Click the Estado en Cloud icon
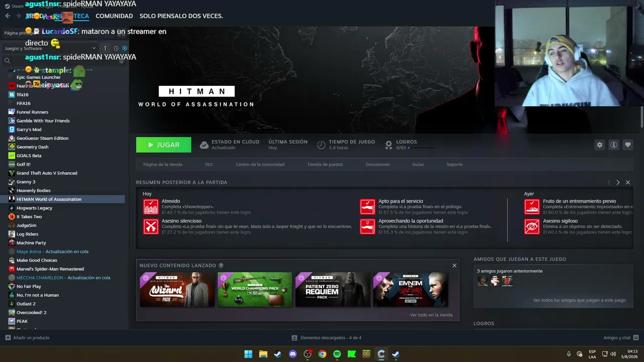The image size is (644, 362). [x=204, y=145]
